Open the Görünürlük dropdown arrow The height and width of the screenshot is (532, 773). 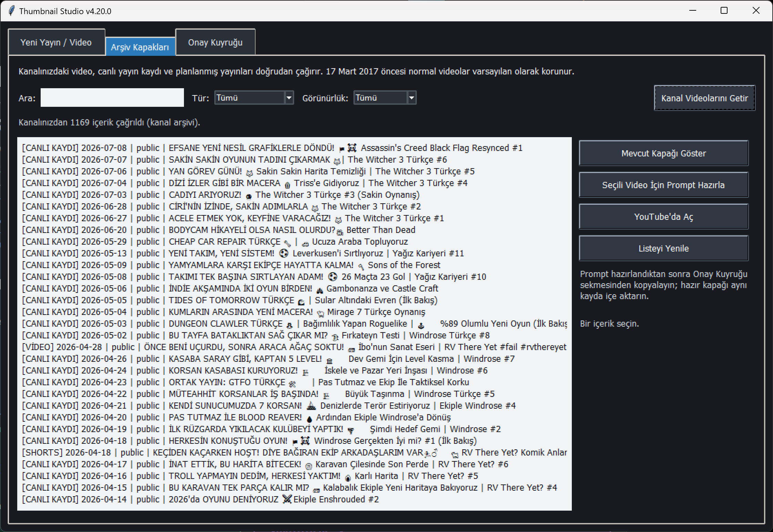(x=412, y=98)
